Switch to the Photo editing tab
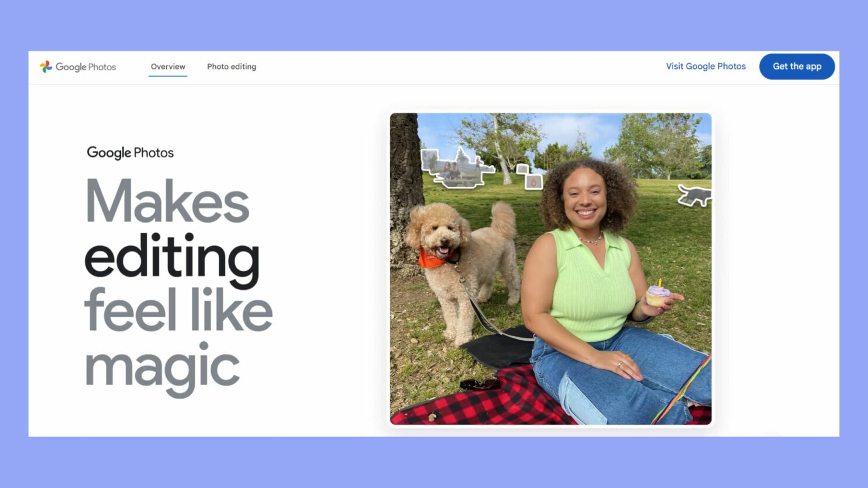 point(232,67)
